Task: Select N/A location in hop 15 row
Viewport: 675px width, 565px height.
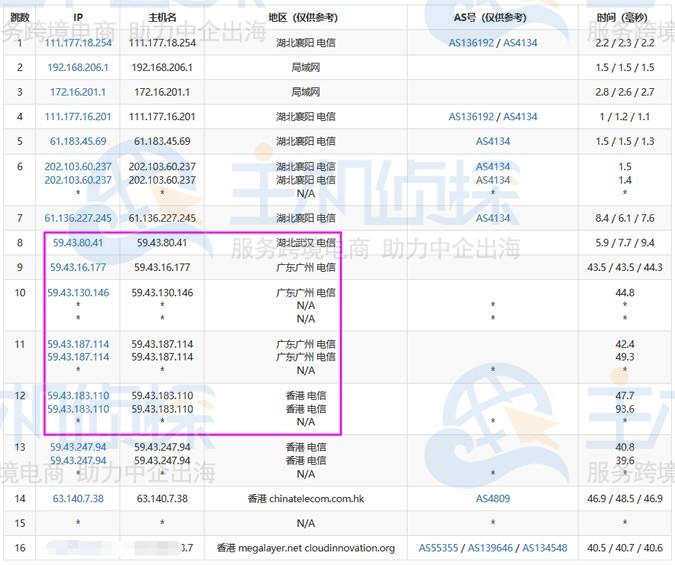Action: coord(306,523)
